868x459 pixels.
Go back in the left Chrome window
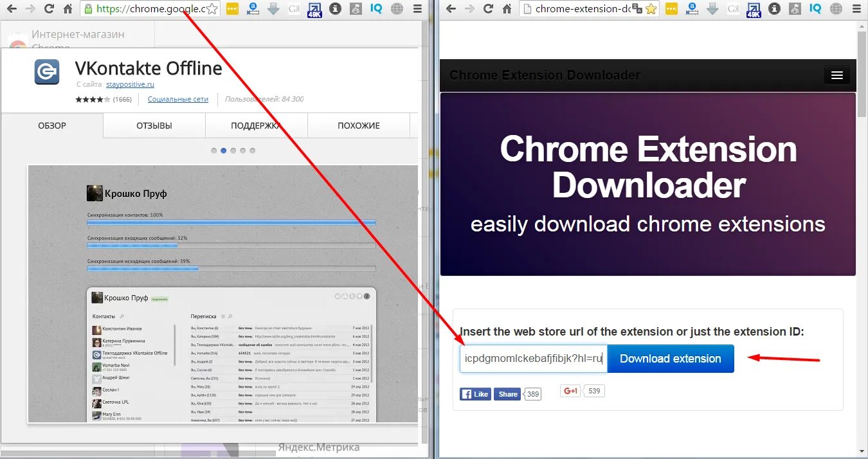pos(11,9)
